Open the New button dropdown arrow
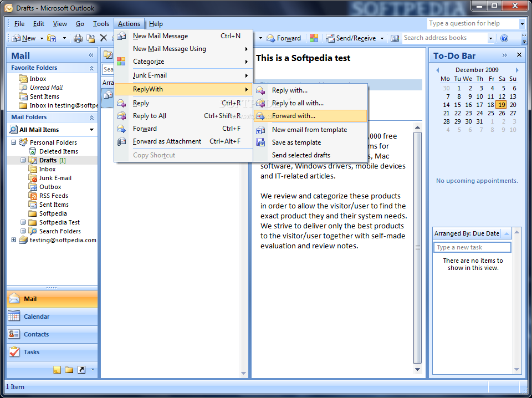The height and width of the screenshot is (398, 532). pyautogui.click(x=42, y=38)
